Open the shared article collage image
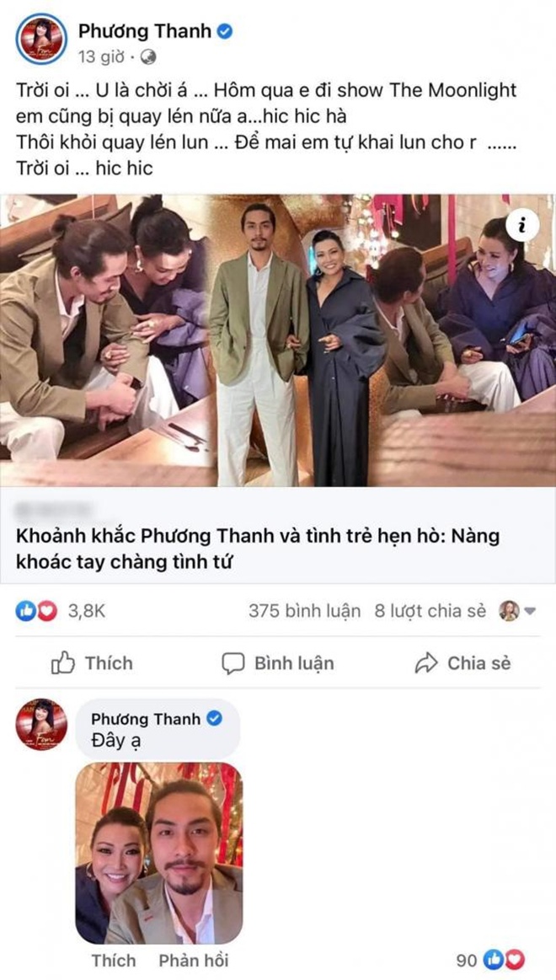This screenshot has height=980, width=556. (x=278, y=340)
